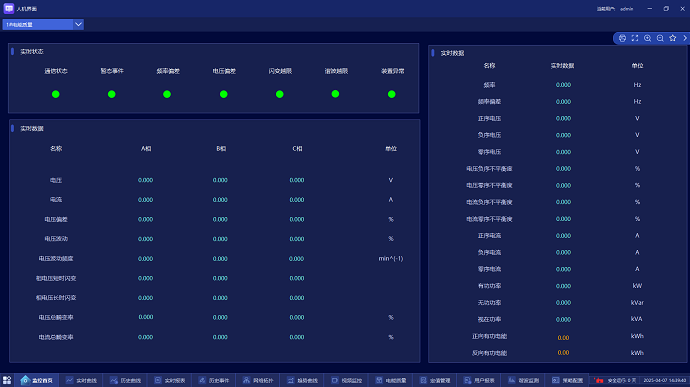The height and width of the screenshot is (387, 690).
Task: Open the 网络拓扑 tab
Action: click(x=258, y=380)
